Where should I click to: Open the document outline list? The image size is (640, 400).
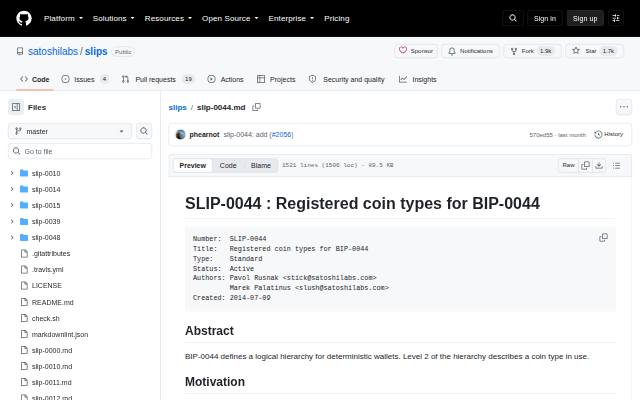click(x=616, y=165)
